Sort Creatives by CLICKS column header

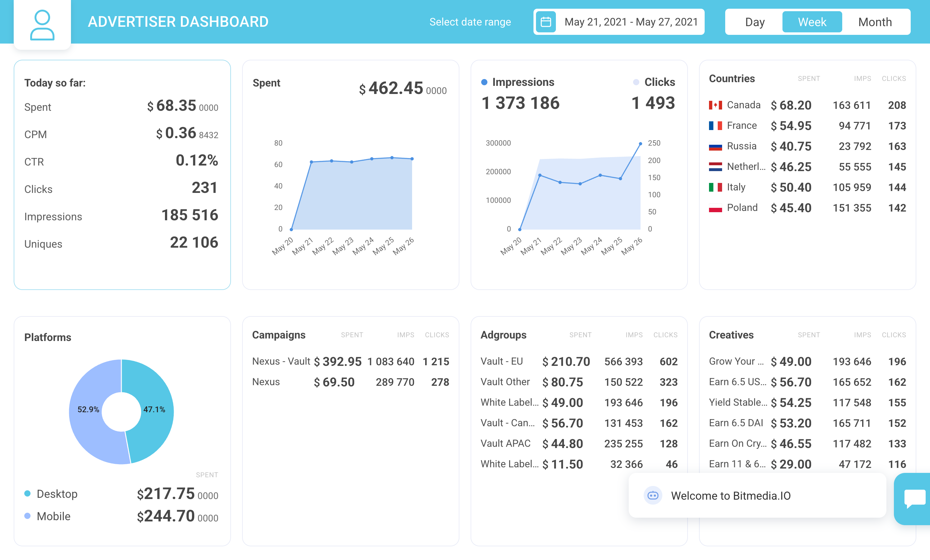(893, 335)
